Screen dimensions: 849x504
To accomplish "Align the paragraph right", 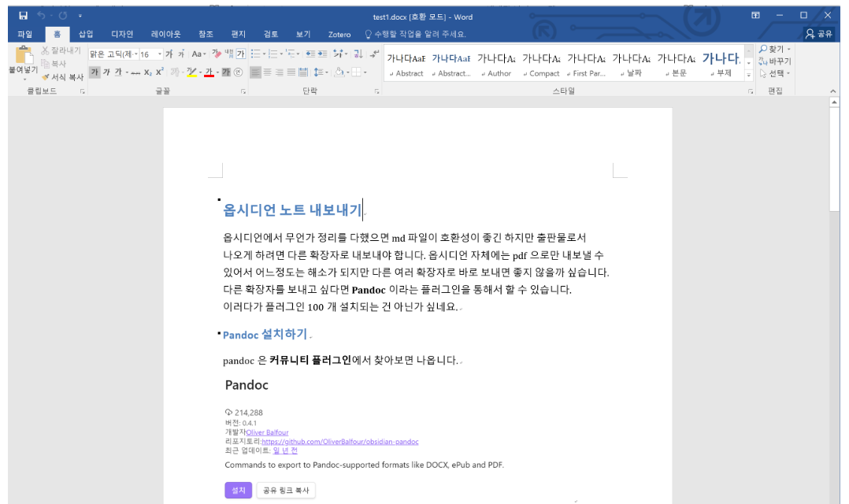I will point(280,72).
